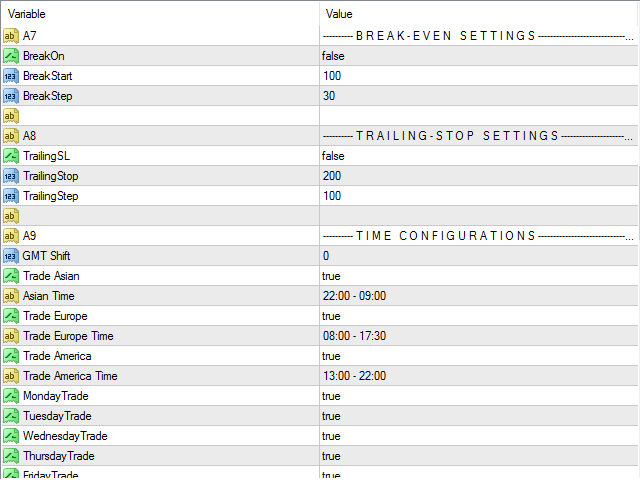640x480 pixels.
Task: Select the ThursdayTrade variable row
Action: 320,456
